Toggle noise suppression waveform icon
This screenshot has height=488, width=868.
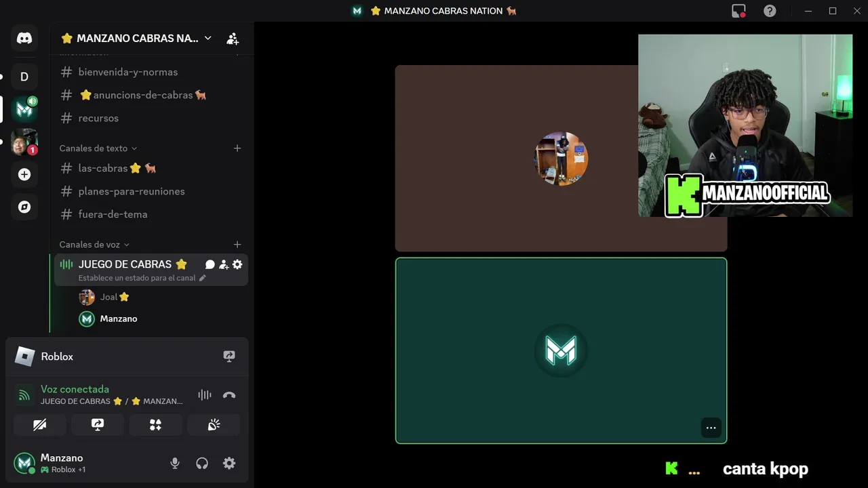coord(205,395)
